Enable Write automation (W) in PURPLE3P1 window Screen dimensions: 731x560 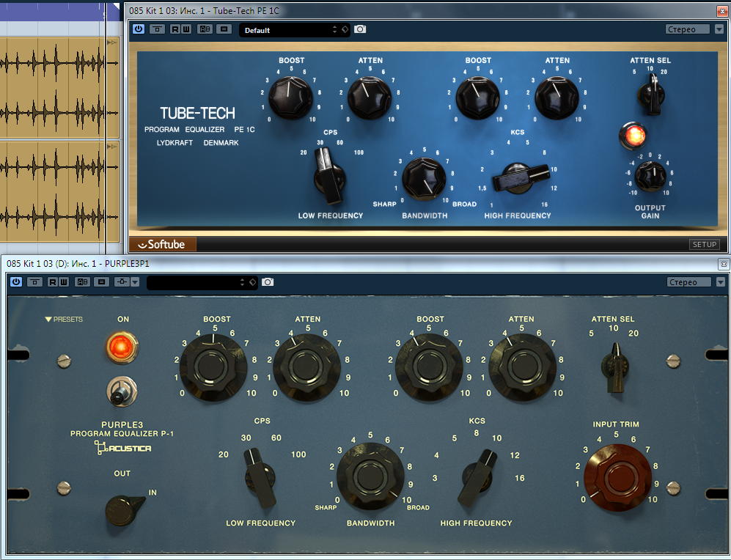pyautogui.click(x=63, y=282)
